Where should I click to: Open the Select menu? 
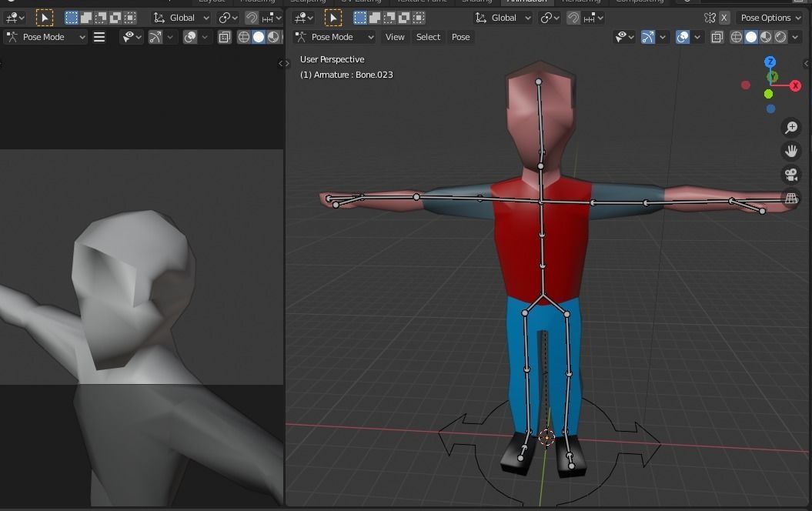(428, 37)
